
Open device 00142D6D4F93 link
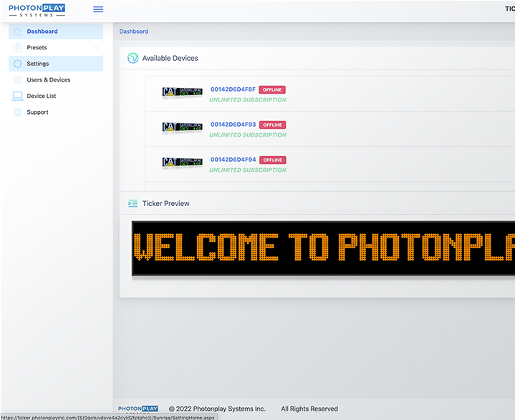(233, 124)
